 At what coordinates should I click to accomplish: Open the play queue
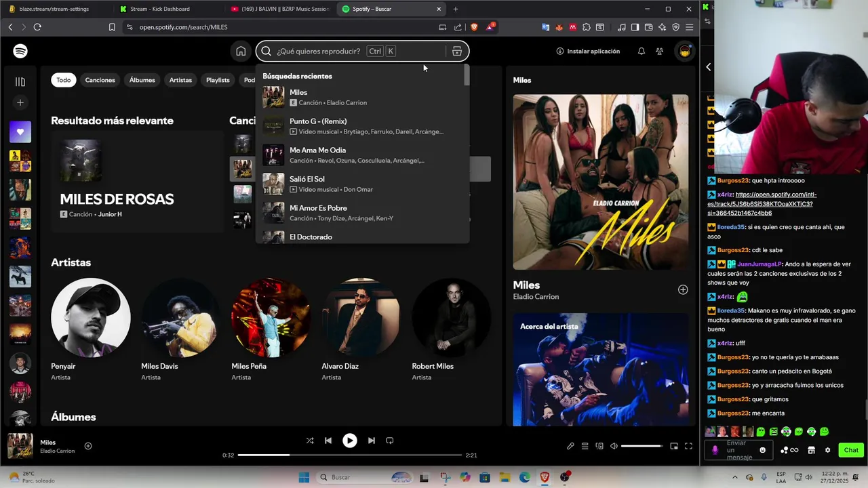point(585,446)
